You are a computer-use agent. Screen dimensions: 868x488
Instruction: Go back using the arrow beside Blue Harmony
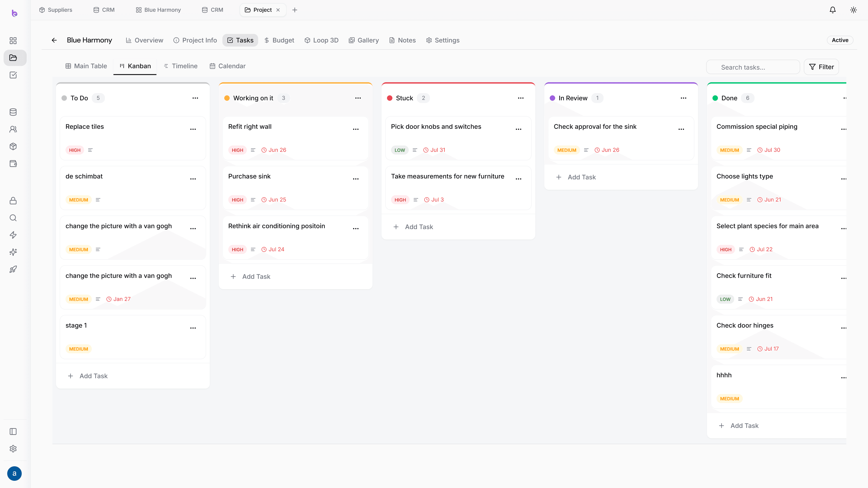(54, 40)
